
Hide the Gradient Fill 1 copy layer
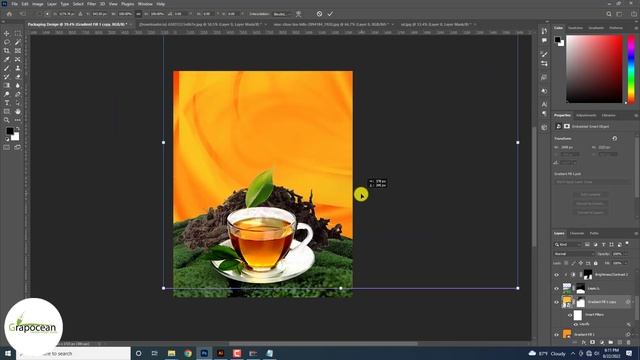[x=556, y=302]
